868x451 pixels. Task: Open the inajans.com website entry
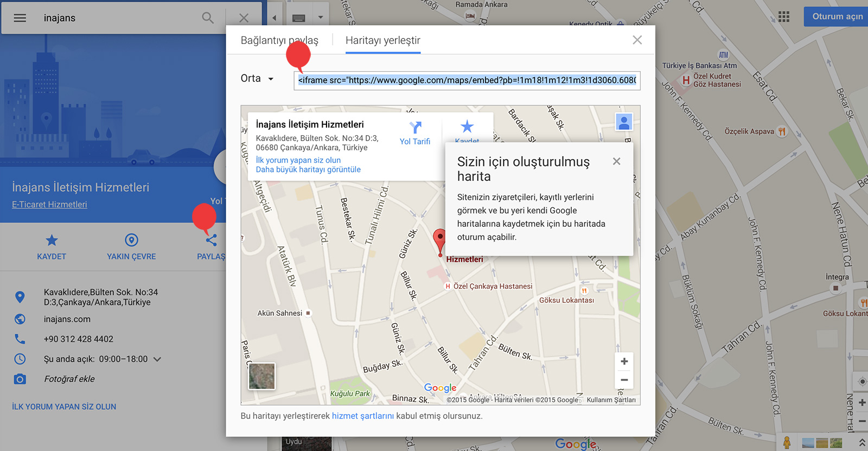point(67,319)
